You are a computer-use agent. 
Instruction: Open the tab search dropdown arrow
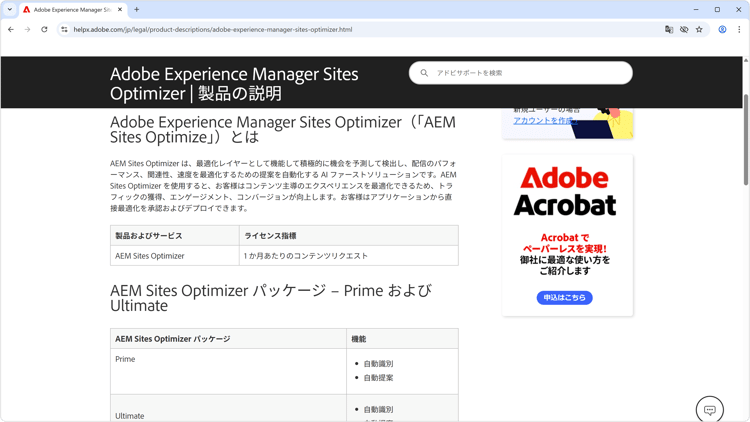(x=10, y=9)
